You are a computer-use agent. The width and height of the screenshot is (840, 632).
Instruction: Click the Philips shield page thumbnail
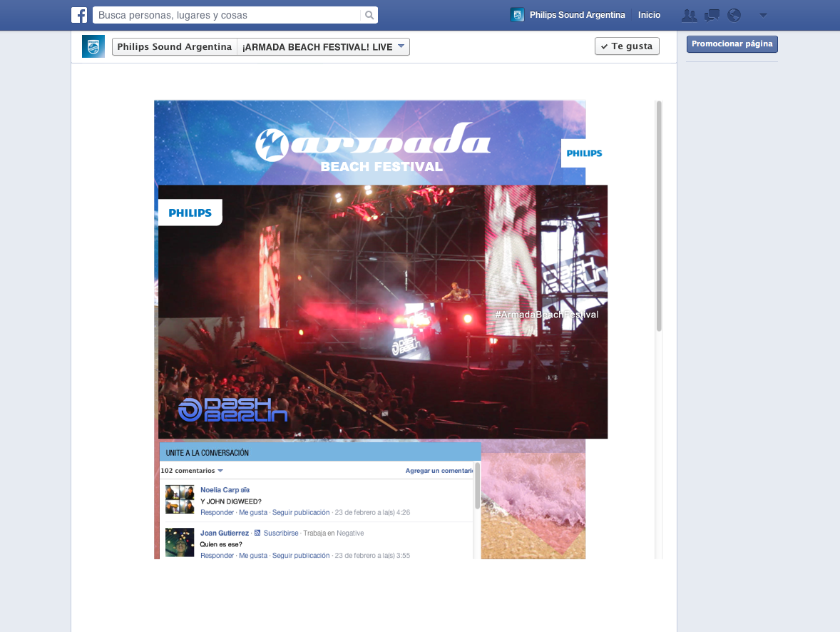[x=93, y=46]
